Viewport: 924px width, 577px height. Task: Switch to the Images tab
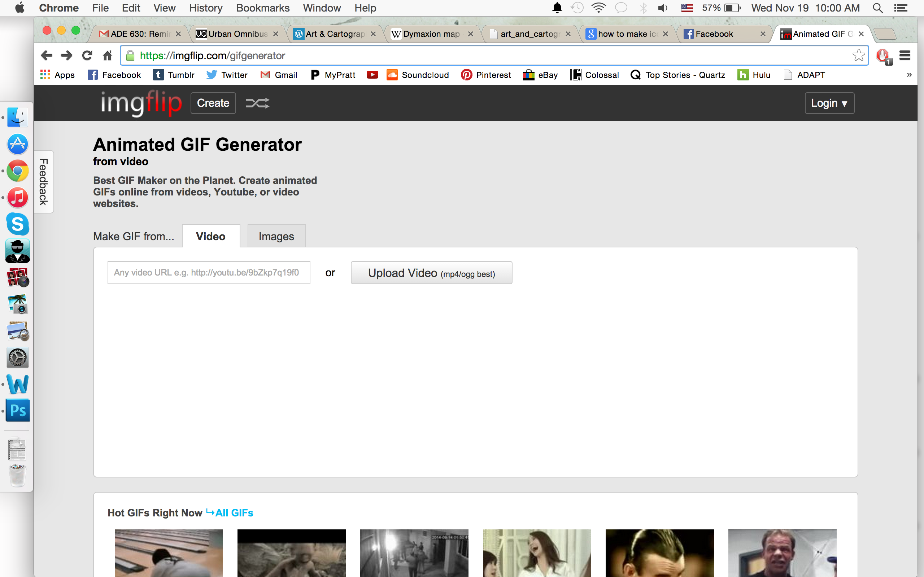click(x=276, y=236)
